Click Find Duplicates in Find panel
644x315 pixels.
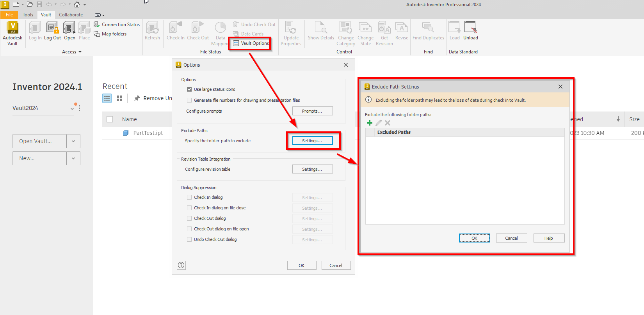[x=428, y=31]
